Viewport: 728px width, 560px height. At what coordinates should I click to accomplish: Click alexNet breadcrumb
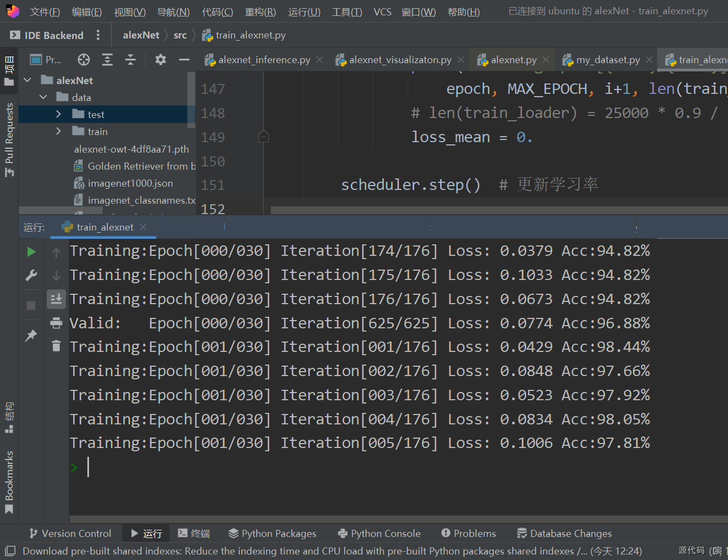[141, 35]
